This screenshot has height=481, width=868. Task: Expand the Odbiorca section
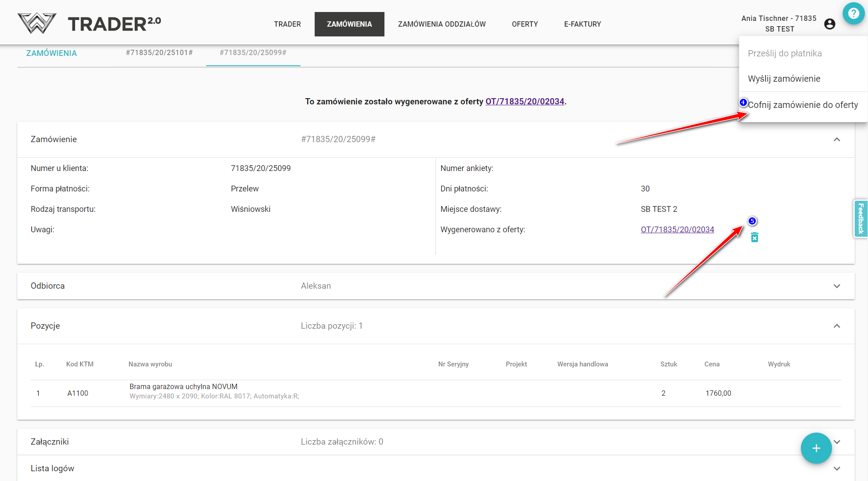836,286
